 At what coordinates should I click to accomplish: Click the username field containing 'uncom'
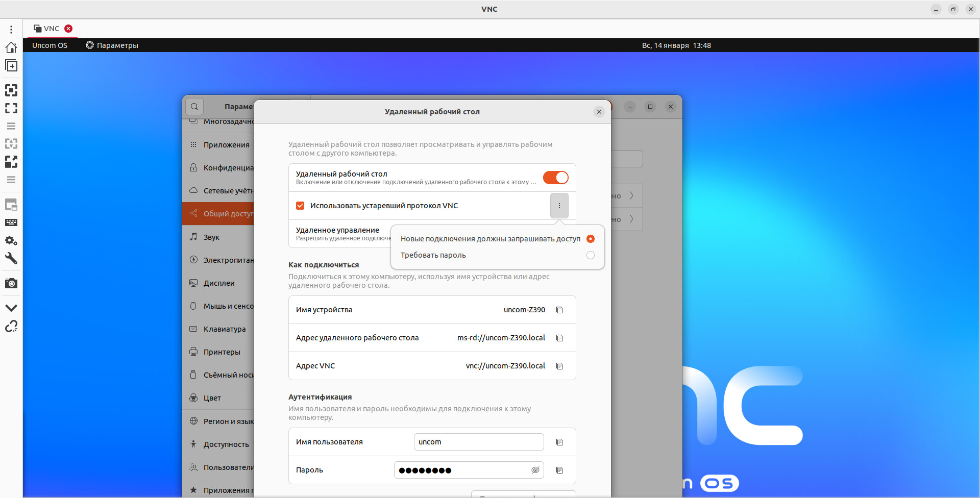click(x=479, y=442)
